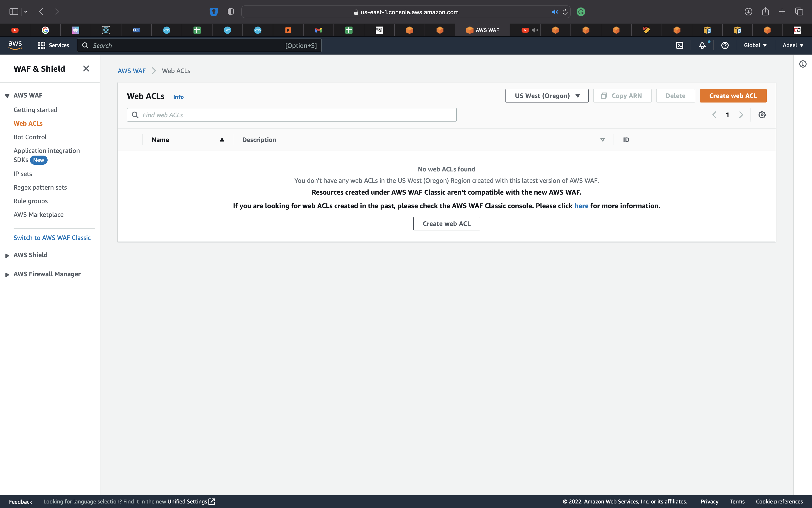The height and width of the screenshot is (508, 812).
Task: Open the Info link beside Web ACLs
Action: 178,97
